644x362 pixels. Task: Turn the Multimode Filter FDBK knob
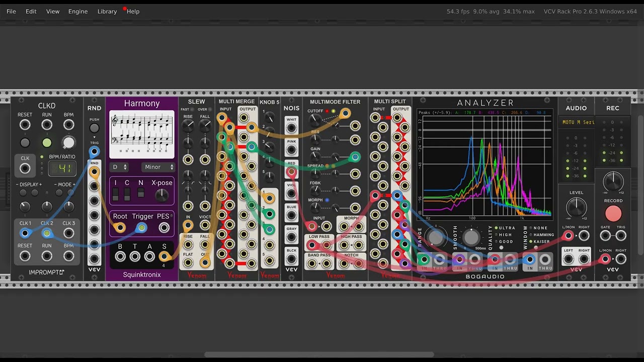tap(315, 191)
